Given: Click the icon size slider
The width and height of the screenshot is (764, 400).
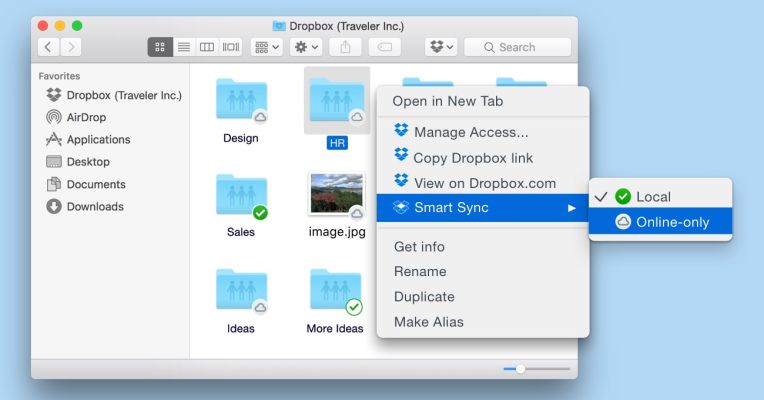Looking at the screenshot, I should coord(536,369).
